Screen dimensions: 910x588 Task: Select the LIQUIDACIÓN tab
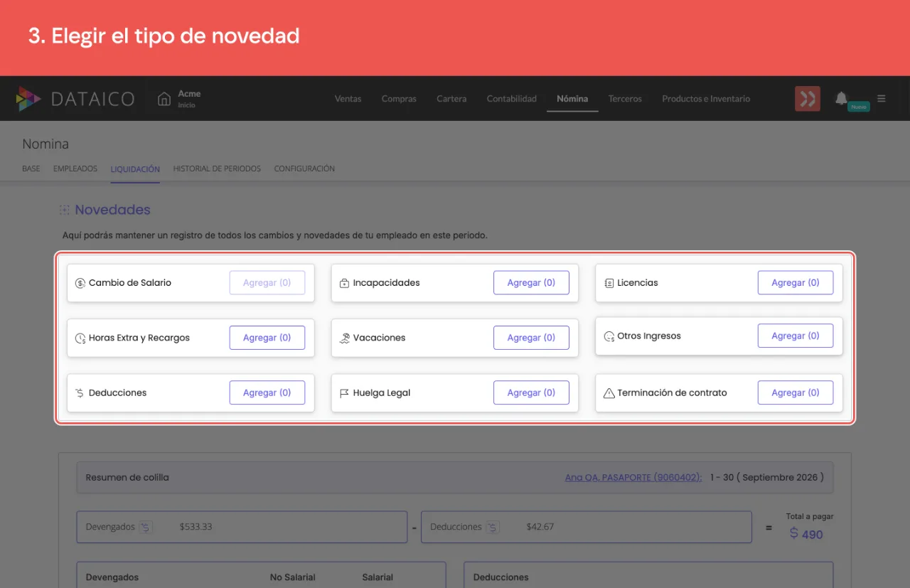[135, 169]
